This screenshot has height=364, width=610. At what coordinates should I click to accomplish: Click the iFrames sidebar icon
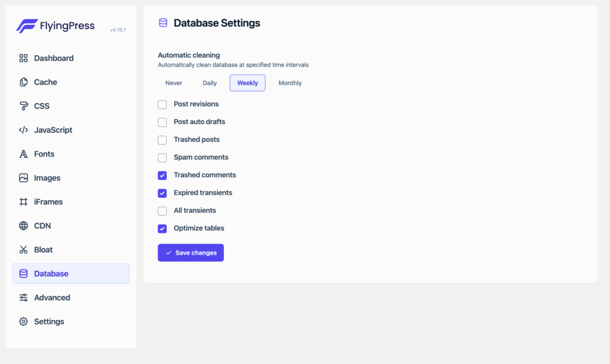click(23, 201)
